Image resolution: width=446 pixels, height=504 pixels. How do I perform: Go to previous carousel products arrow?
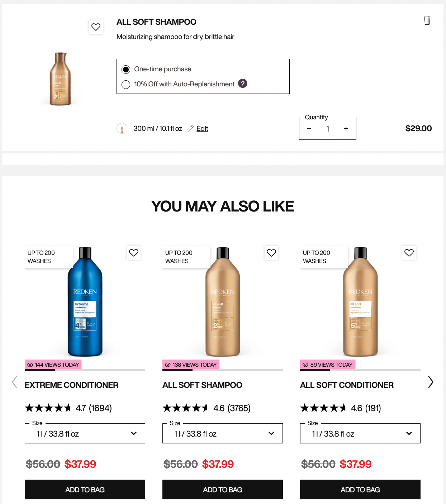coord(15,382)
